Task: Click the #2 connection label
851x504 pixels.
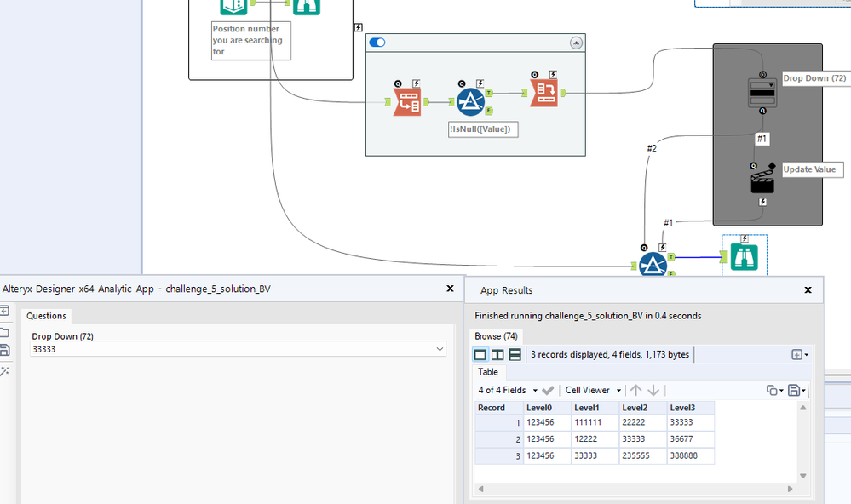Action: pos(652,148)
